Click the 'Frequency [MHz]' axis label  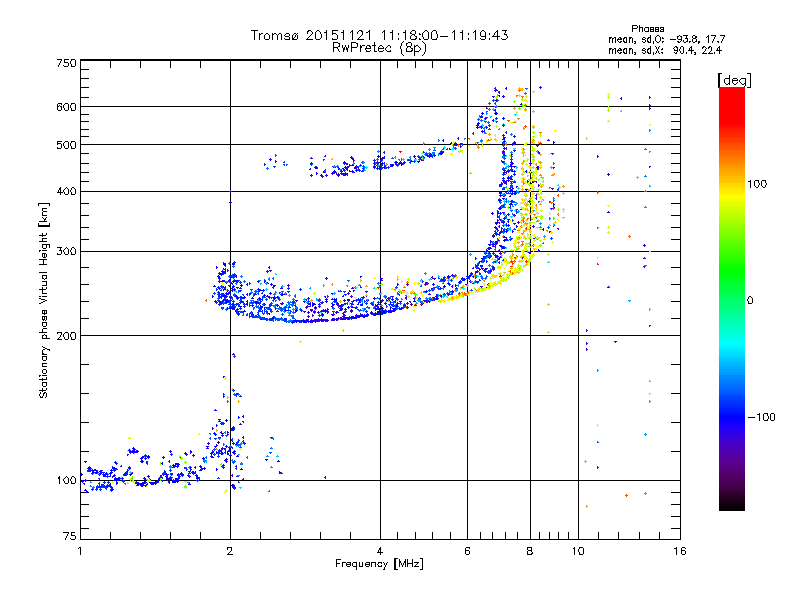pyautogui.click(x=379, y=564)
